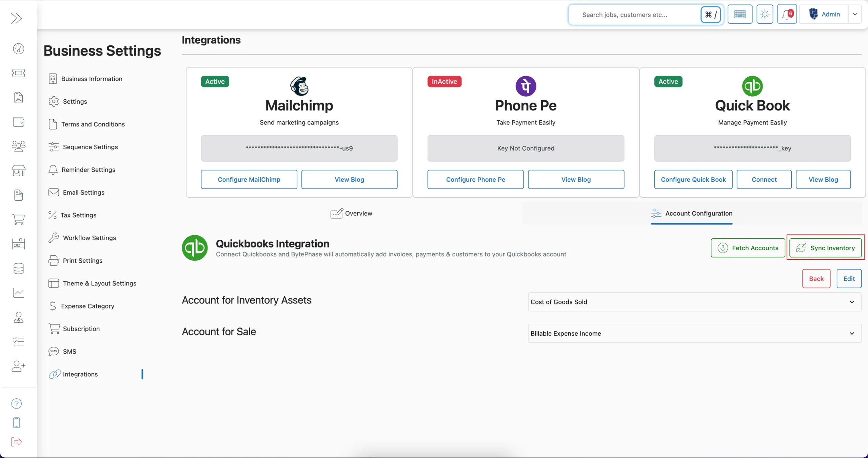Open the invoice document icon in sidebar
868x458 pixels.
pyautogui.click(x=19, y=98)
